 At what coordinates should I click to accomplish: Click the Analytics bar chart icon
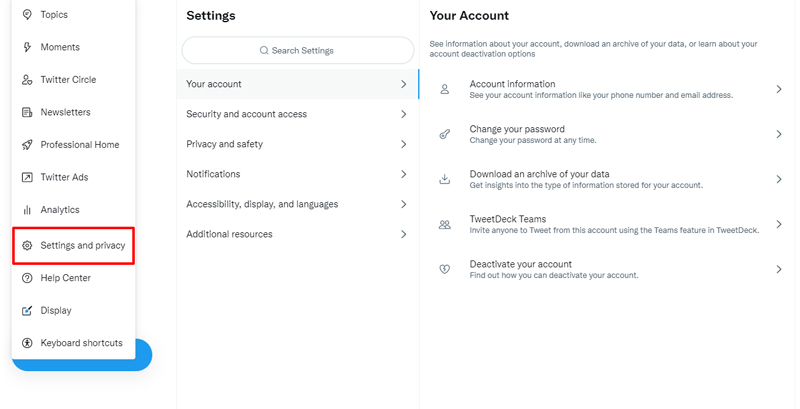[27, 210]
